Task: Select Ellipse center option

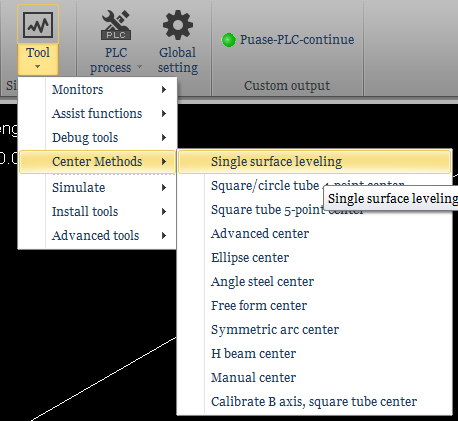Action: click(315, 257)
